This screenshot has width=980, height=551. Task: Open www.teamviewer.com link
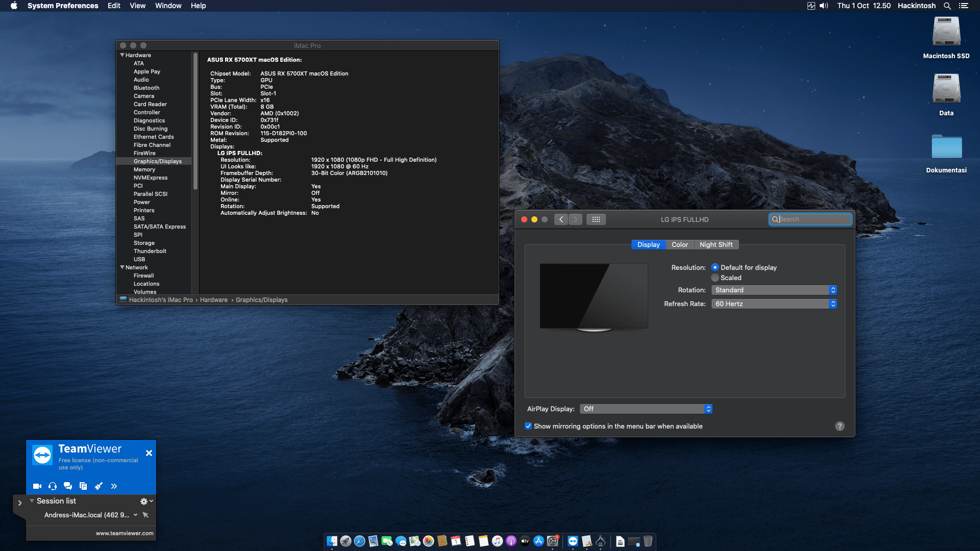point(125,533)
